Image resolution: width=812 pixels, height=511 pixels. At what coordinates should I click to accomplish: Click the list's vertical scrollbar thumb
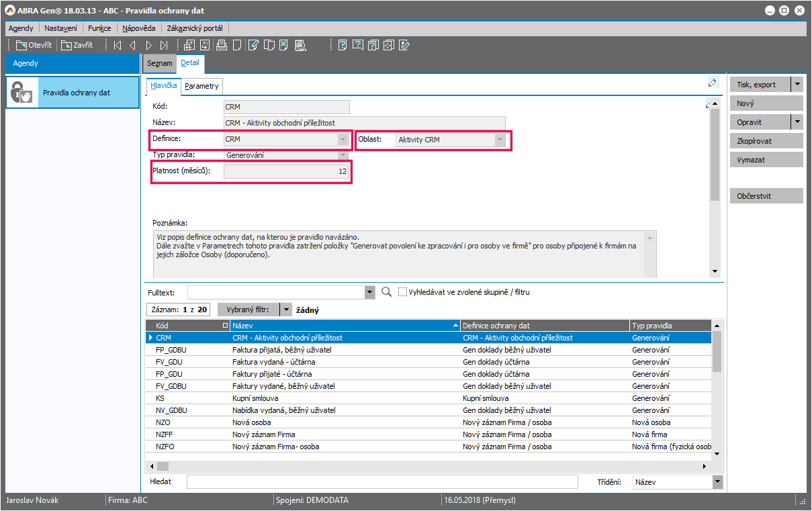[717, 353]
